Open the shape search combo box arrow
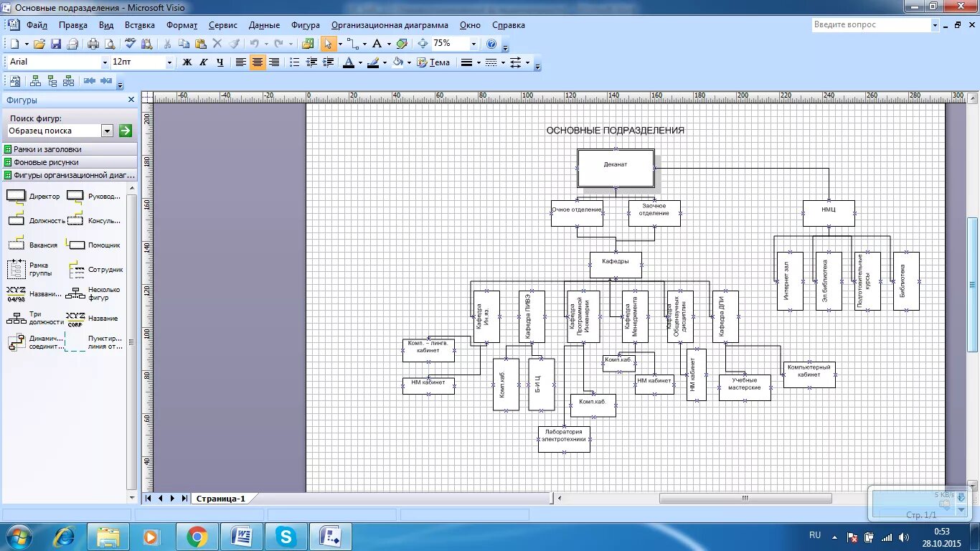This screenshot has height=551, width=980. pos(107,131)
